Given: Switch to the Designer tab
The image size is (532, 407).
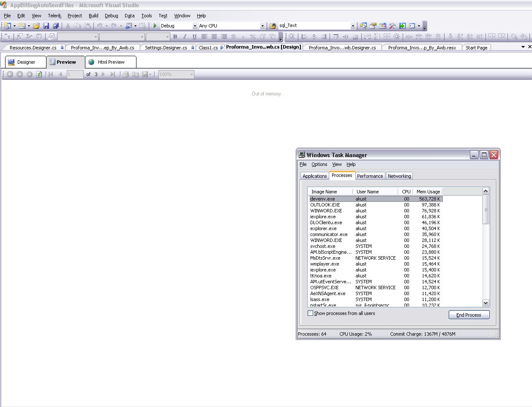Looking at the screenshot, I should 25,62.
